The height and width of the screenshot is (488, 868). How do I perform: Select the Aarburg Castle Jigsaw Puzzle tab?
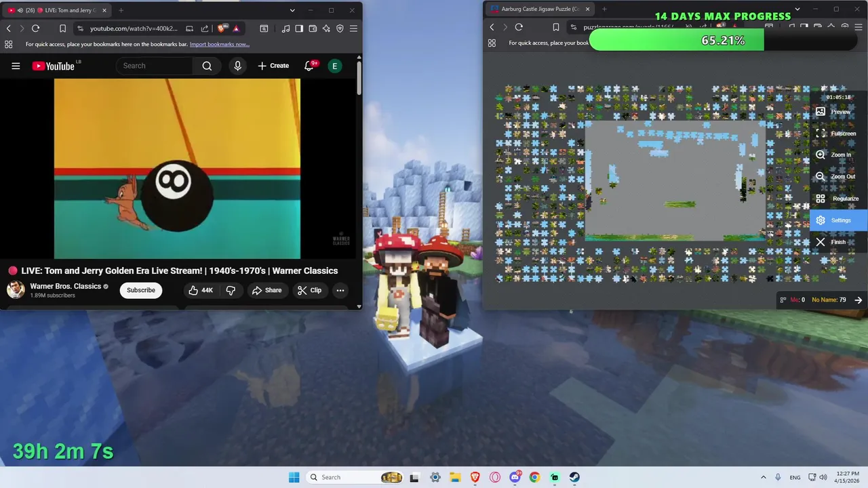[x=539, y=9]
